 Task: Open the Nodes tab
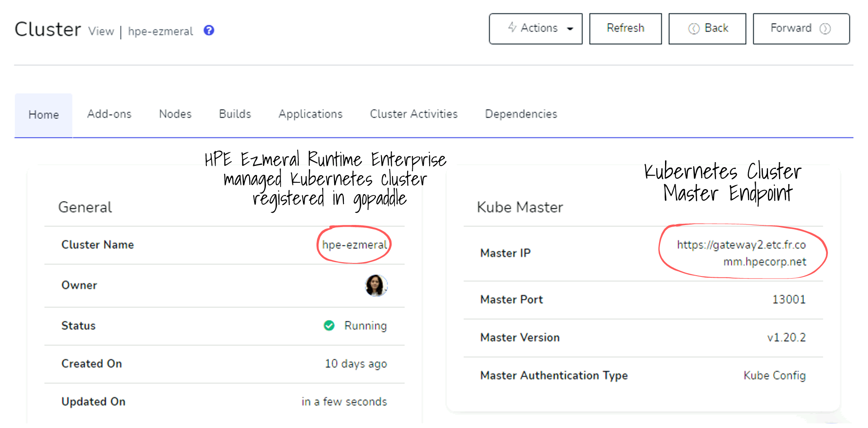coord(175,114)
